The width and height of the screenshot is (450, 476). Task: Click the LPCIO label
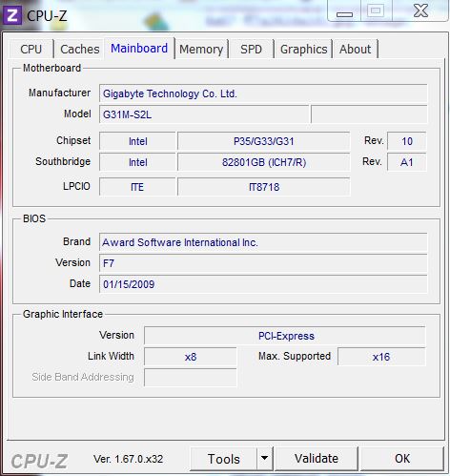tap(76, 186)
